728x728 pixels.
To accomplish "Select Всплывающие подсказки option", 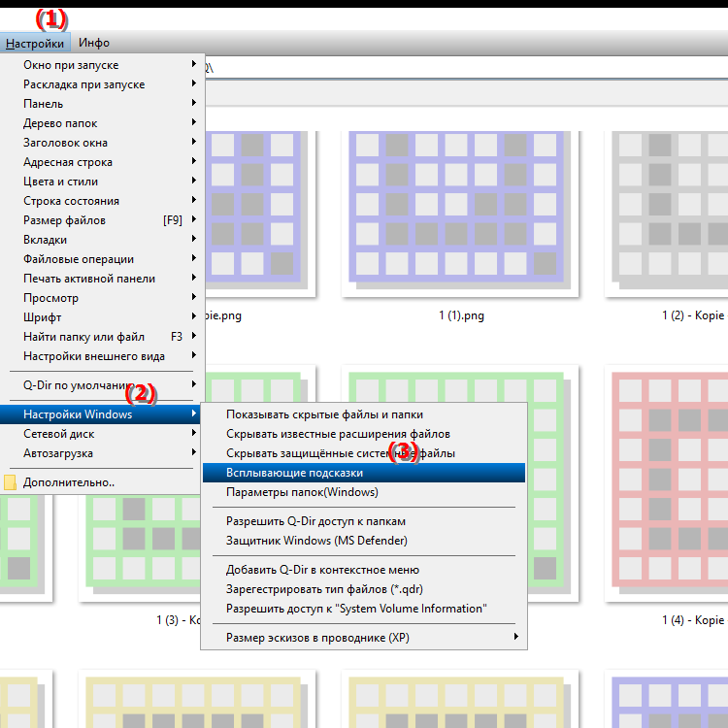I will (364, 473).
